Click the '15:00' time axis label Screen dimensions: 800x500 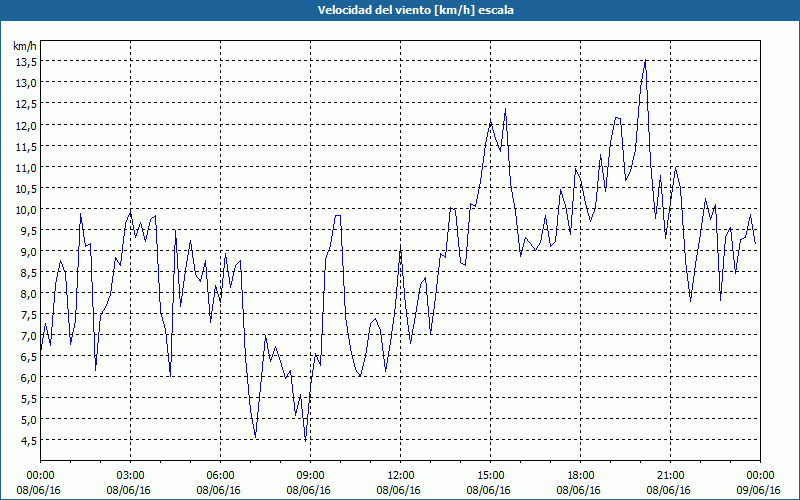[490, 477]
